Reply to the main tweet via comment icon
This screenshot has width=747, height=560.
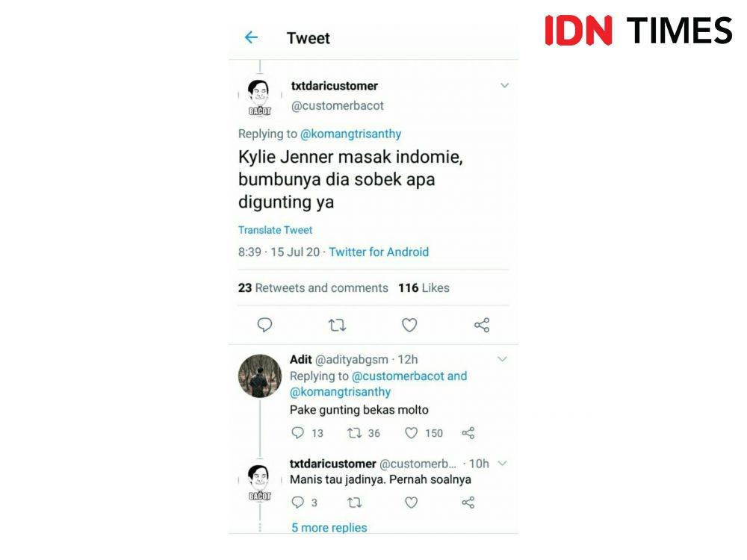tap(264, 325)
